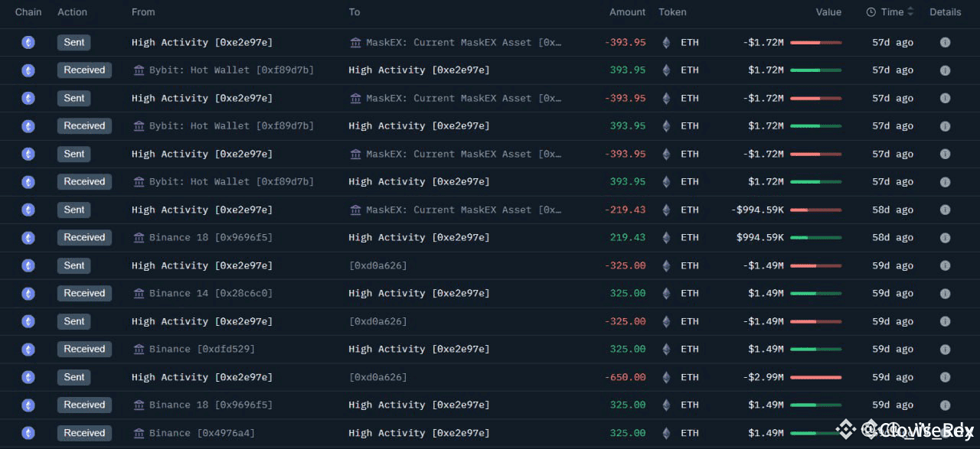The height and width of the screenshot is (449, 980).
Task: Open the details info icon for the -219.43 transaction
Action: point(945,210)
